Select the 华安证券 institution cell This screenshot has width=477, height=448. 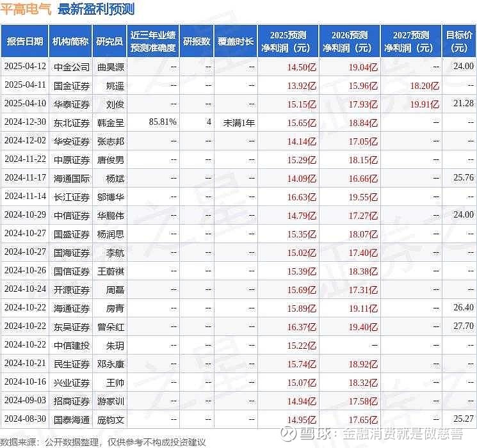pos(72,141)
